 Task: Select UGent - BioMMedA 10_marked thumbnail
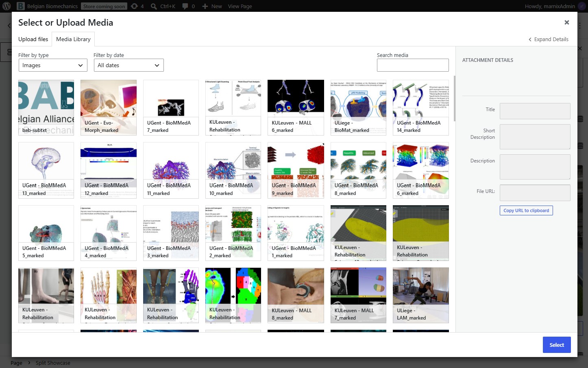[233, 170]
